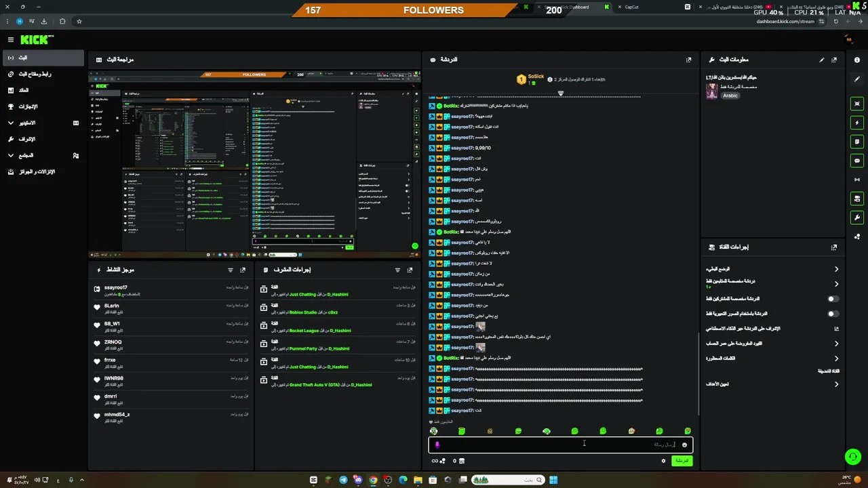Toggle the channel actions panel in right toolbar
This screenshot has width=868, height=488.
[857, 199]
